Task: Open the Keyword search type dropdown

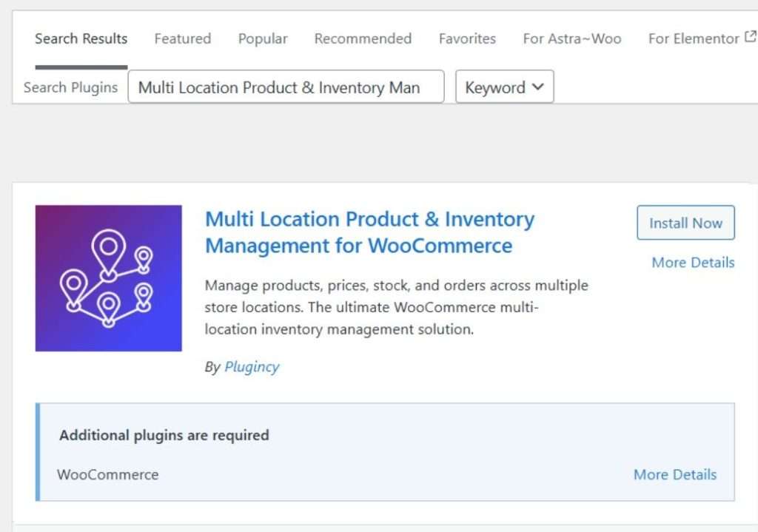Action: tap(504, 87)
